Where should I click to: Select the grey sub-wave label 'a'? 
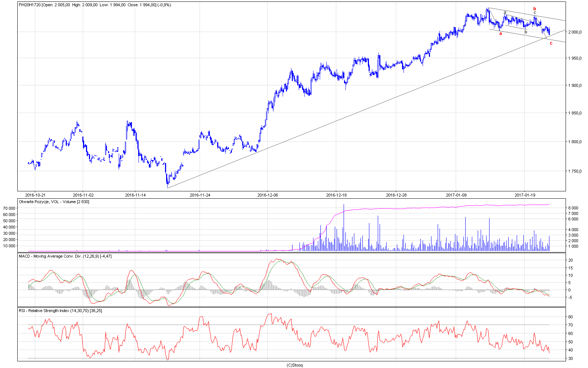[505, 12]
